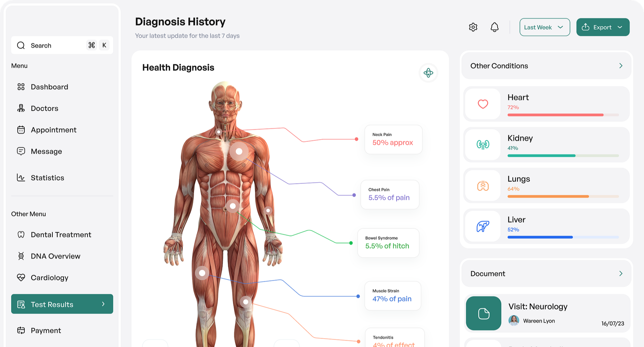Click the Appointment calendar icon
This screenshot has height=347, width=644.
click(21, 130)
